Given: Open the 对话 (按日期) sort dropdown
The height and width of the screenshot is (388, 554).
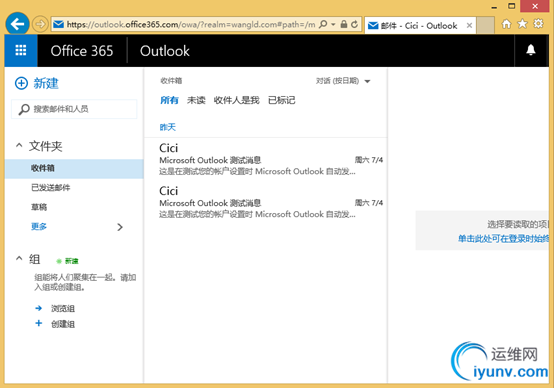Looking at the screenshot, I should point(343,81).
